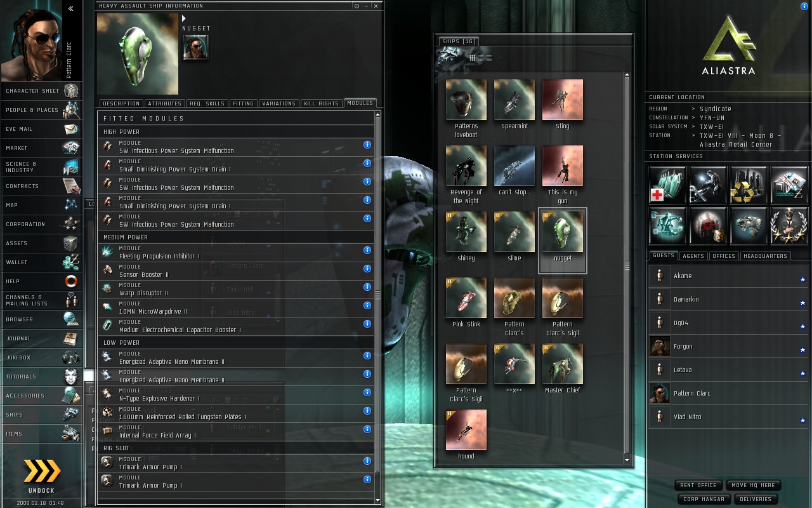The height and width of the screenshot is (508, 812).
Task: Switch Ships window to plain list view
Action: pos(488,58)
